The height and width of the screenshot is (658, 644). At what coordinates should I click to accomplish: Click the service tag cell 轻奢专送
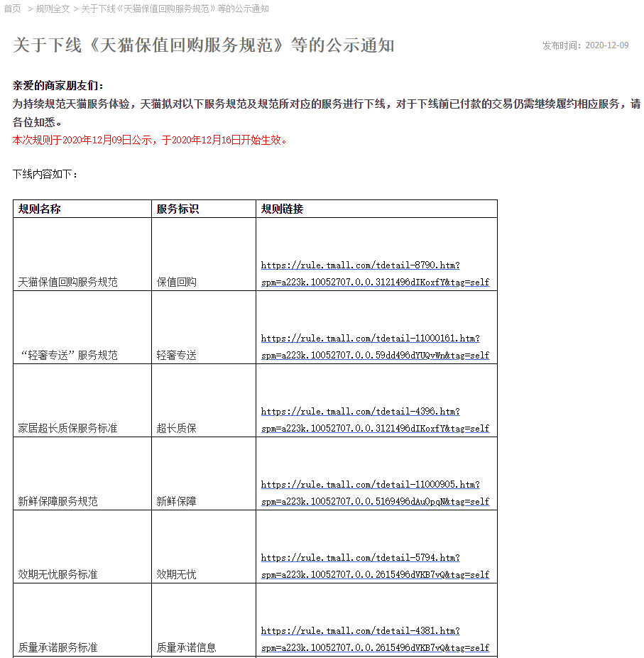pyautogui.click(x=176, y=355)
